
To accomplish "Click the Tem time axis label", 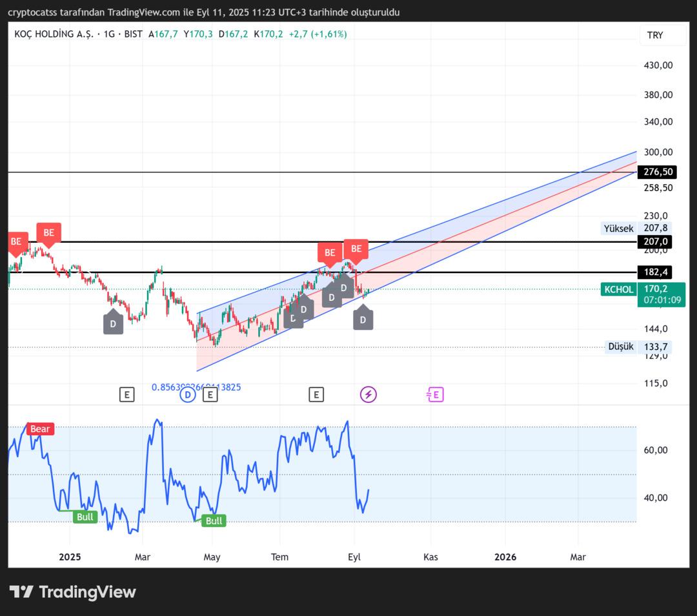I will point(279,557).
